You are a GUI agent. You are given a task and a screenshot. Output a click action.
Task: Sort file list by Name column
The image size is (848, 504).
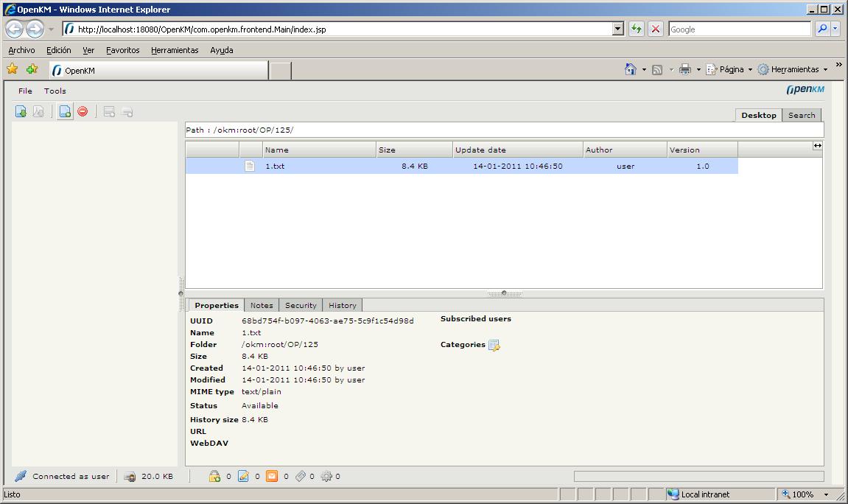pyautogui.click(x=319, y=150)
